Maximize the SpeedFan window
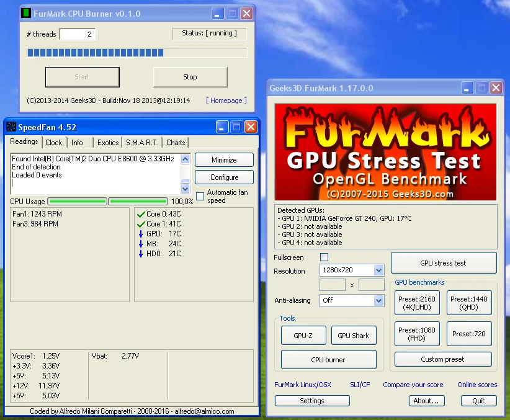The width and height of the screenshot is (510, 420). [236, 127]
